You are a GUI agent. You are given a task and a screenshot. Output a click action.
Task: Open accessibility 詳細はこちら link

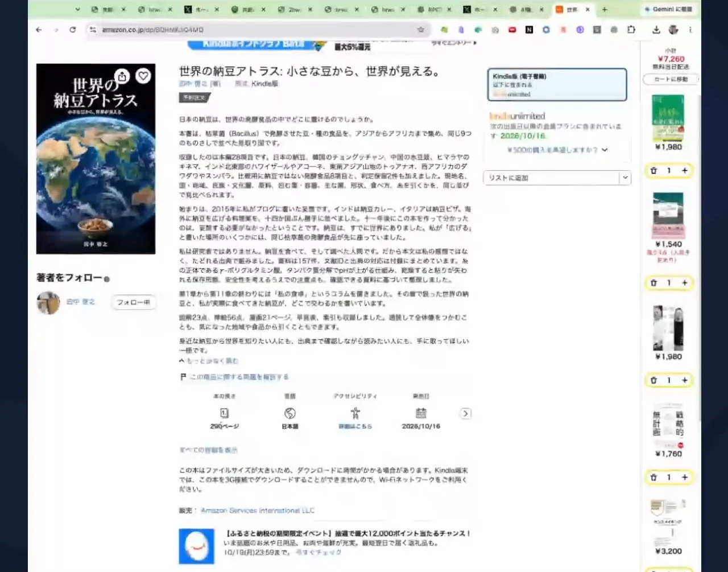pyautogui.click(x=355, y=426)
